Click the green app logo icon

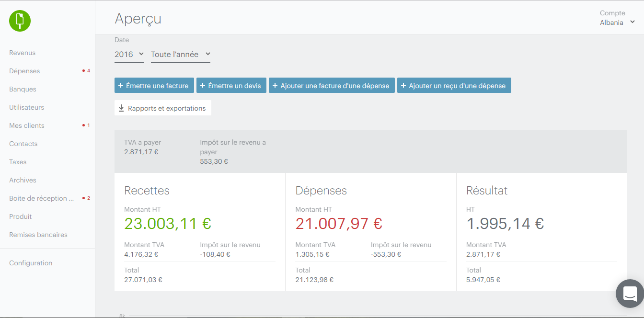[x=20, y=21]
